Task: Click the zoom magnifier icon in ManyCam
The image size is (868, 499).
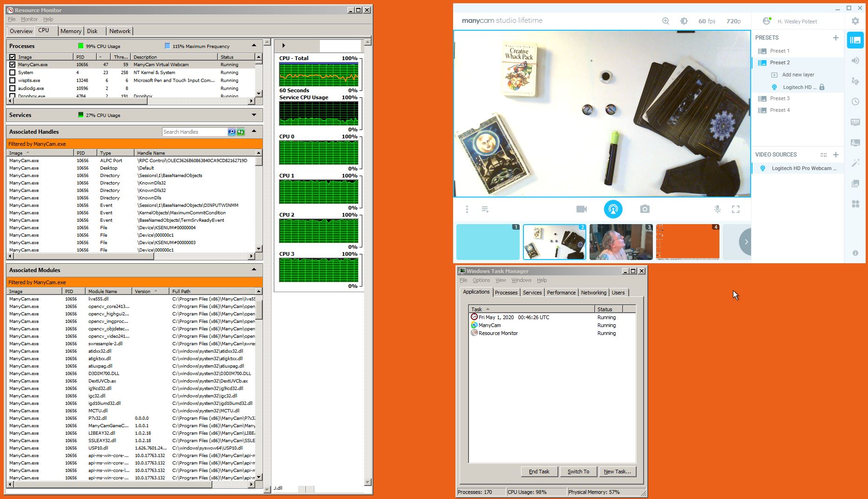Action: 665,21
